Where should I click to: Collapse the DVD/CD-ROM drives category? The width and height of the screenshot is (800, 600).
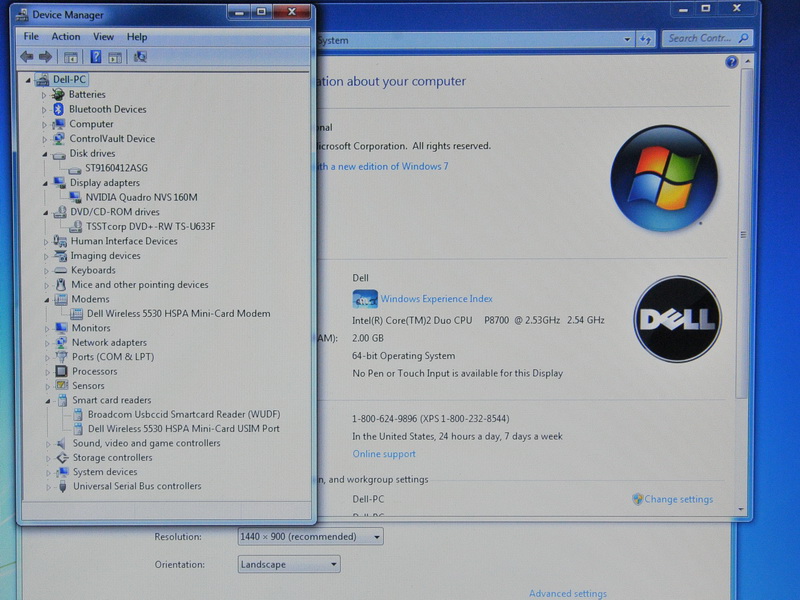[x=46, y=213]
